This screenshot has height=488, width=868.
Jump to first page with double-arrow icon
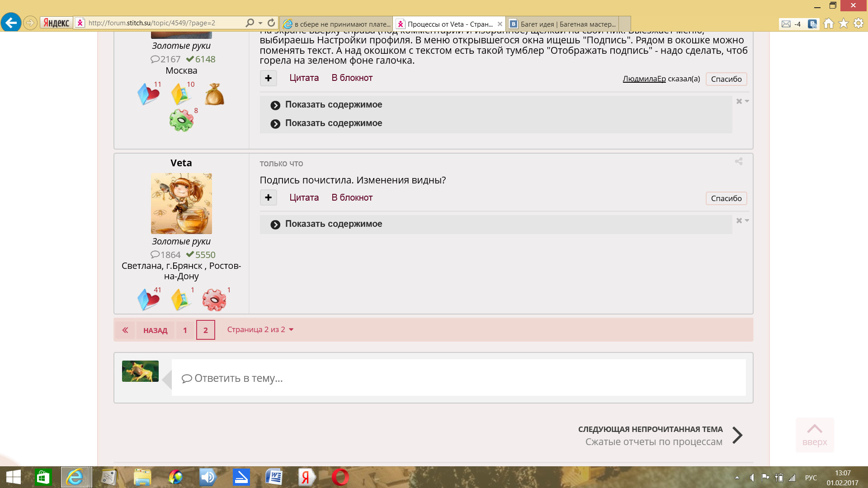point(125,330)
